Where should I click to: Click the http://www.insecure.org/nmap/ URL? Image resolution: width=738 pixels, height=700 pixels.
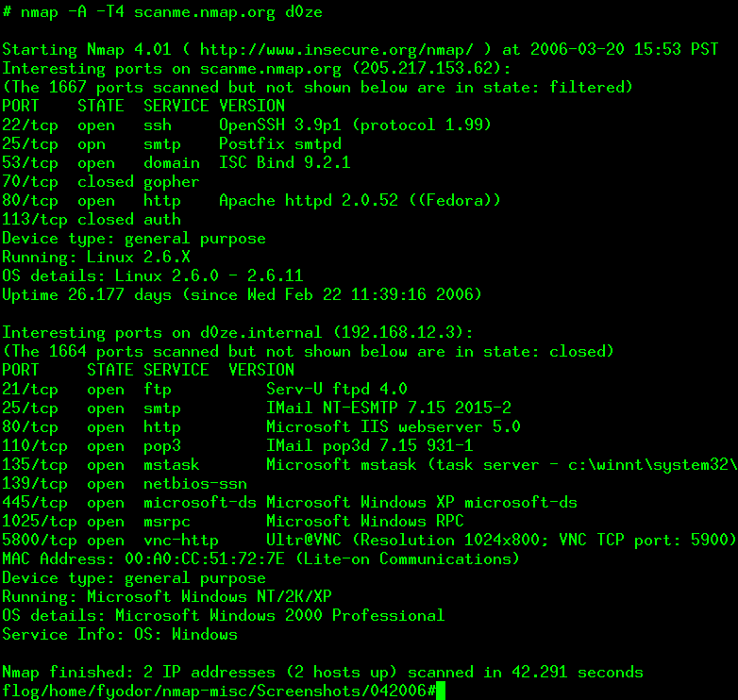pos(337,49)
